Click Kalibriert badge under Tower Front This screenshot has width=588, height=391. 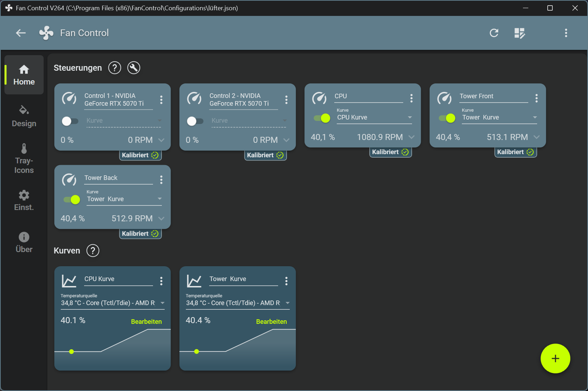pos(516,152)
